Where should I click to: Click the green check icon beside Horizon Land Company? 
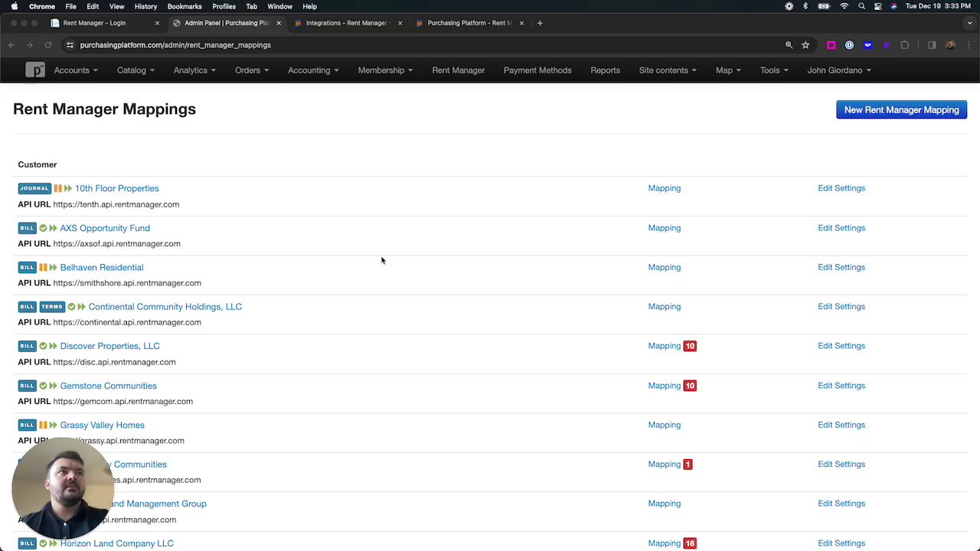pyautogui.click(x=43, y=543)
